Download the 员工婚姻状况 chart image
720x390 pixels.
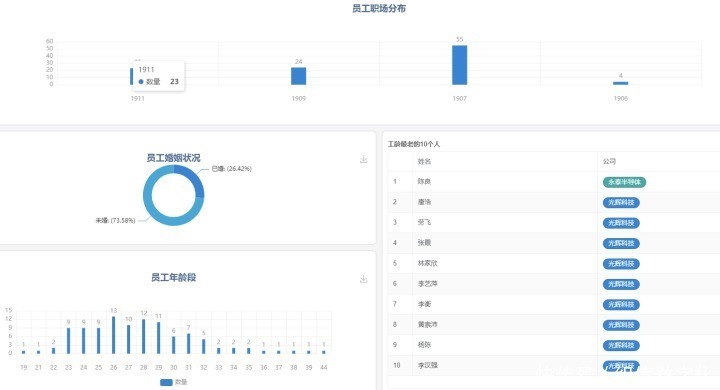(x=363, y=159)
